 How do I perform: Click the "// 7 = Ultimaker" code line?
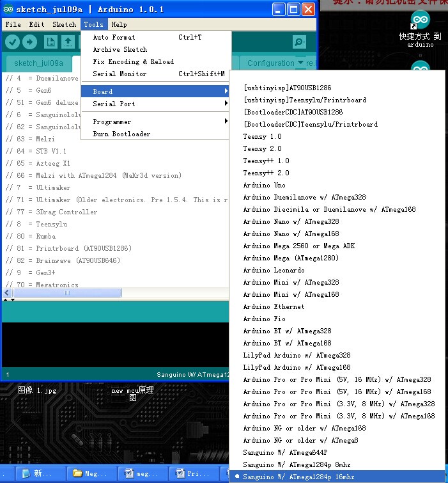[38, 187]
